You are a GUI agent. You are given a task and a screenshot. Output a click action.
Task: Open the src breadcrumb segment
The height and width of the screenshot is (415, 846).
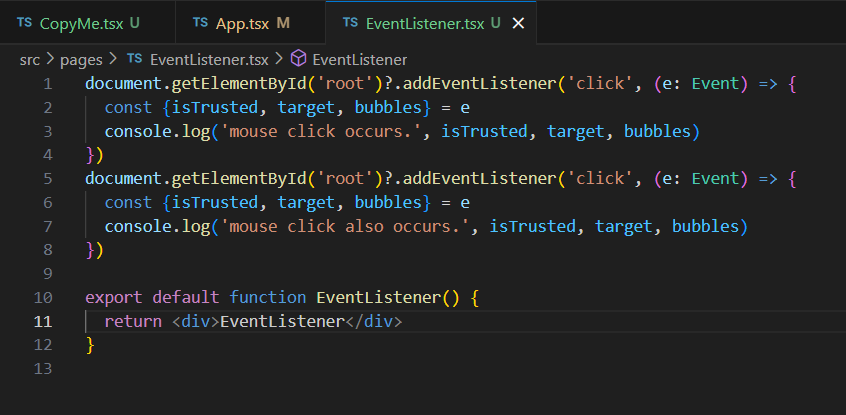(x=30, y=59)
